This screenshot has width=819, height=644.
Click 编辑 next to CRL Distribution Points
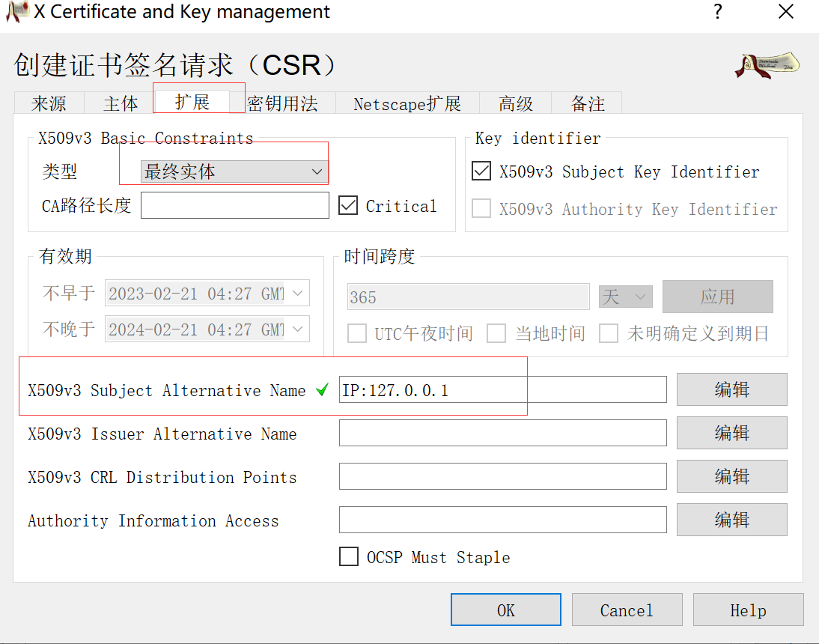pyautogui.click(x=731, y=476)
